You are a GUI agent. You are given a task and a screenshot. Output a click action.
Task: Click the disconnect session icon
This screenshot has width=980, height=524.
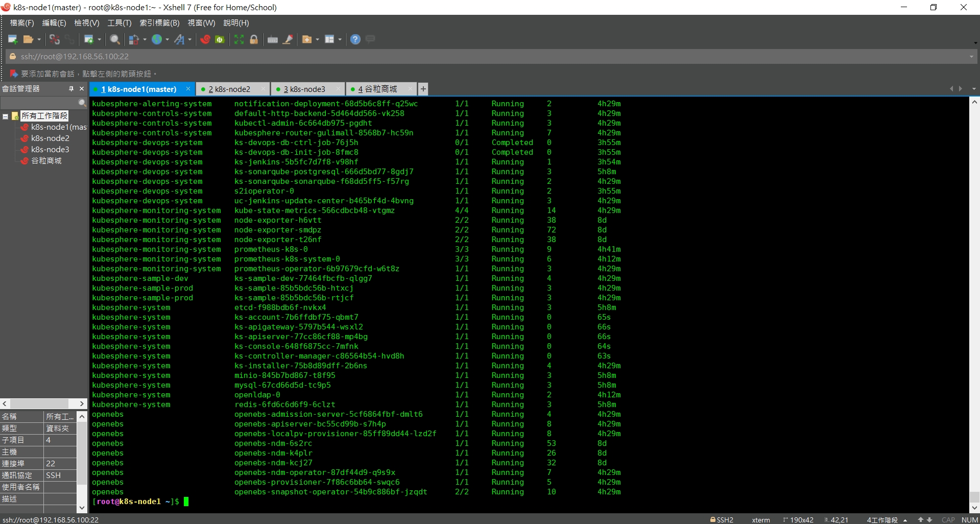[54, 39]
